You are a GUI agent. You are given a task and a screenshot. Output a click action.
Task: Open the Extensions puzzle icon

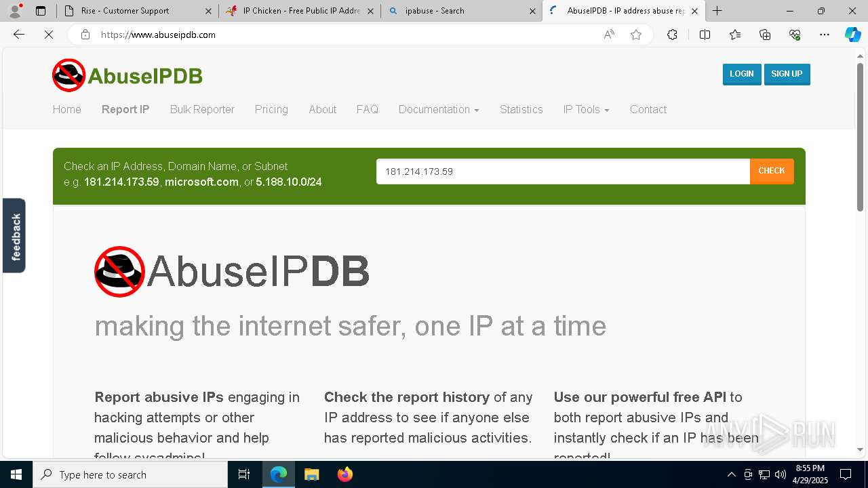pyautogui.click(x=672, y=35)
